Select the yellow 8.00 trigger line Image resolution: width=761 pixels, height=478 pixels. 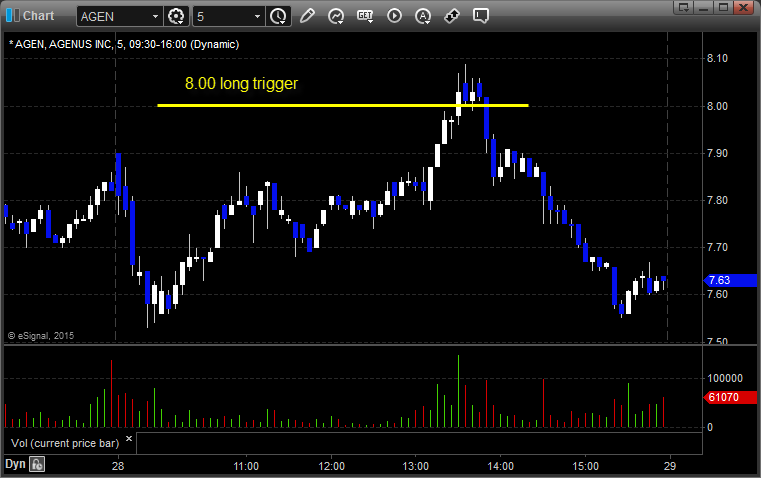[343, 105]
